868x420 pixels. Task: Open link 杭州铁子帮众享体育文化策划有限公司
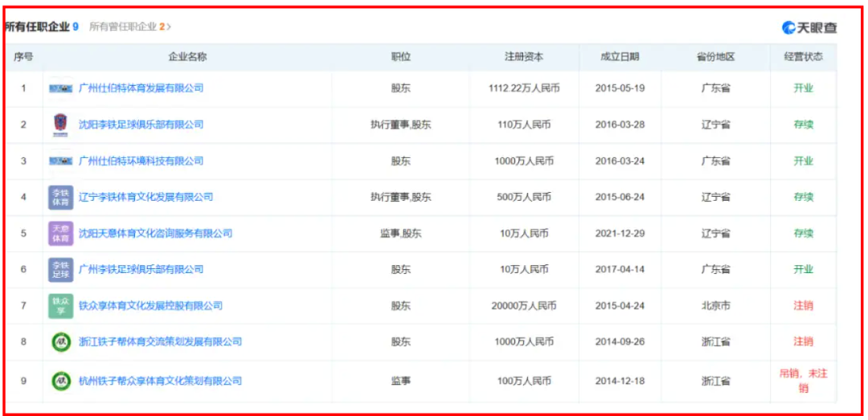click(160, 381)
